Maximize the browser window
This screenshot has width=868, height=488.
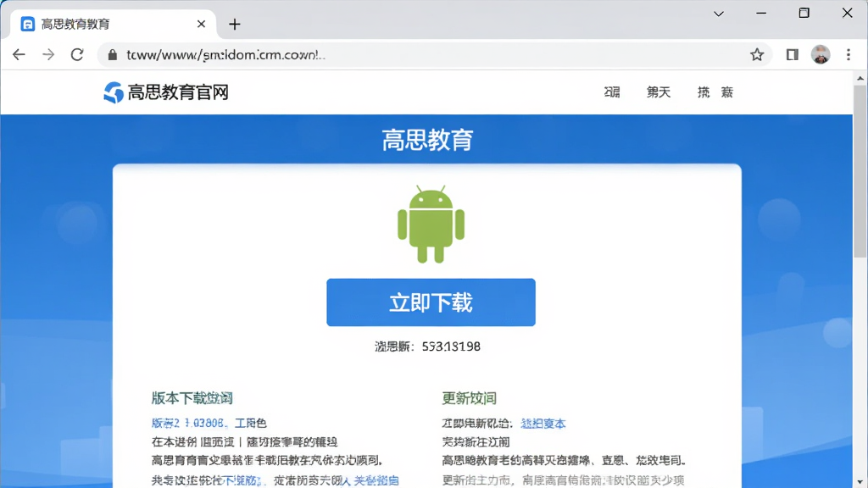point(804,14)
